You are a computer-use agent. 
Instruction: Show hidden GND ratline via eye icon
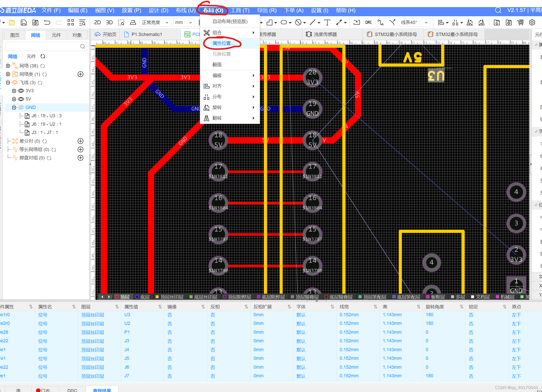21,107
